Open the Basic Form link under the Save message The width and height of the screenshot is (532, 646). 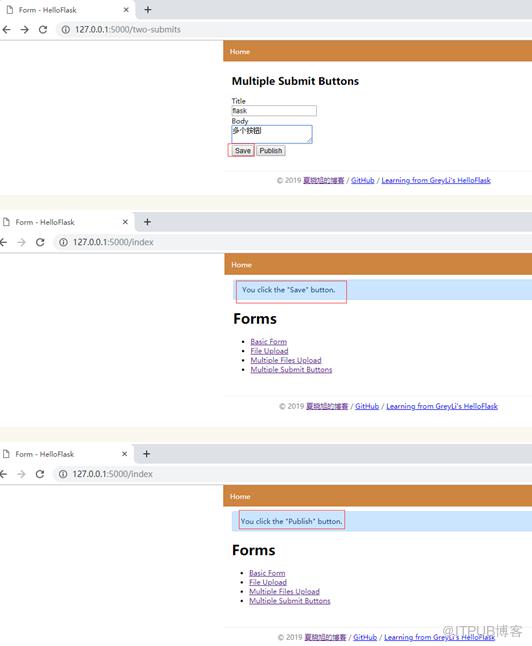click(269, 342)
